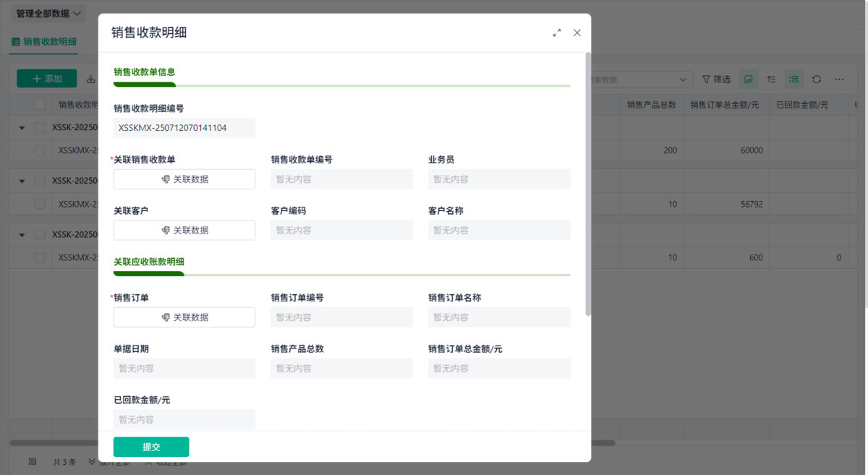The image size is (868, 475).
Task: Click the 已回款金额/元 column header in the table
Action: coord(808,105)
